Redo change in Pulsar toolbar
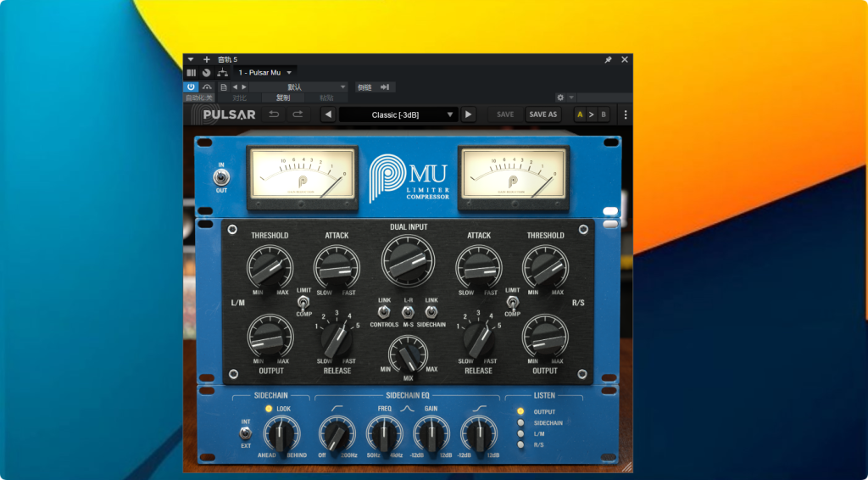The width and height of the screenshot is (868, 480). coord(298,114)
